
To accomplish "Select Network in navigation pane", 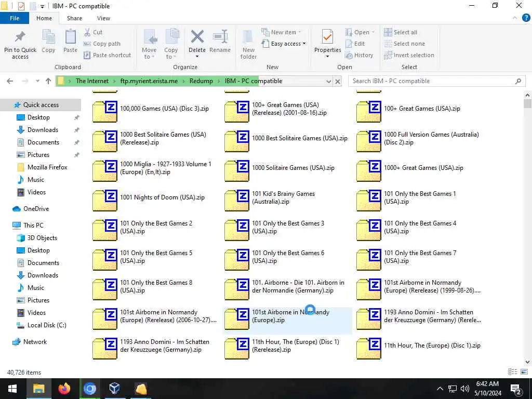I will (x=35, y=342).
